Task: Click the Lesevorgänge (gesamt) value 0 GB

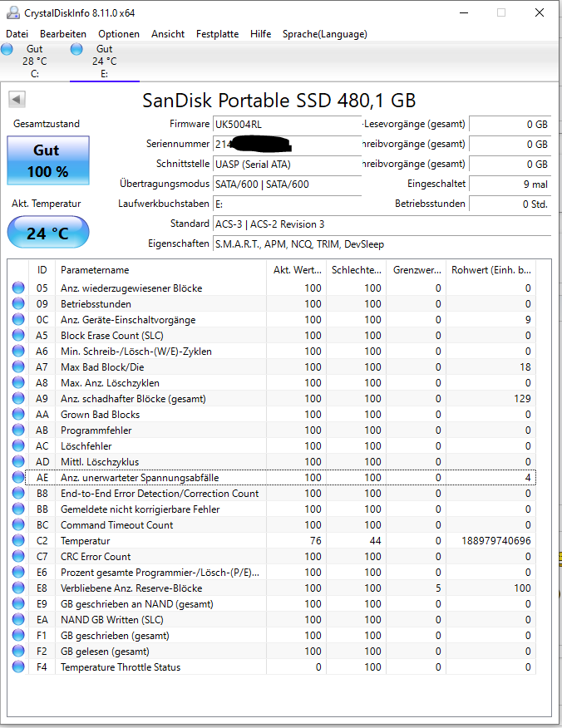Action: (510, 125)
